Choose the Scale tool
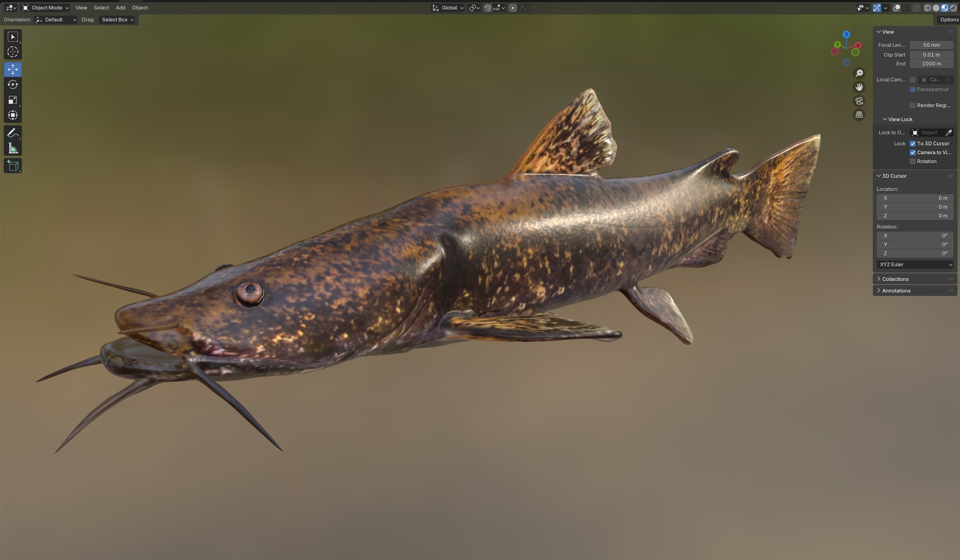 click(x=13, y=100)
